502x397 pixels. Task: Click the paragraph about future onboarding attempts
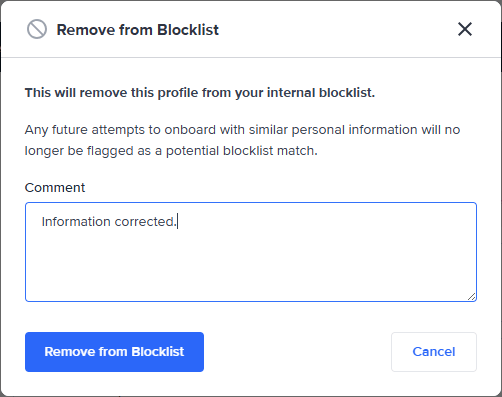[242, 140]
